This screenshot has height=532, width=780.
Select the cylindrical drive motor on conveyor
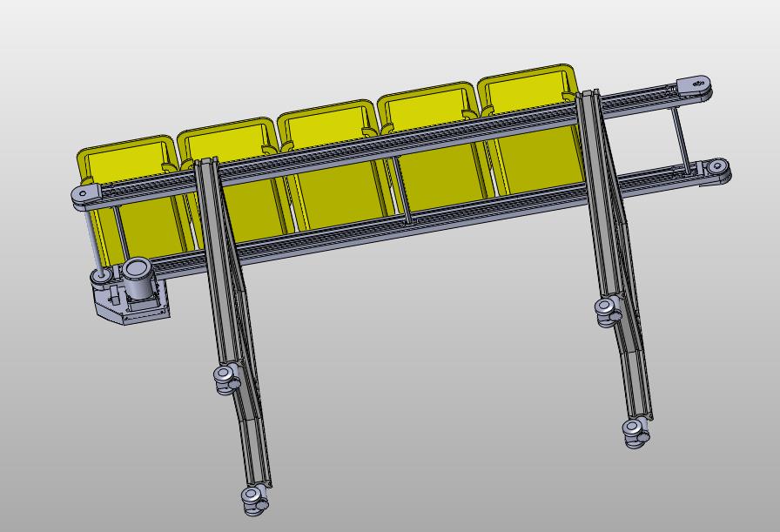pos(137,277)
